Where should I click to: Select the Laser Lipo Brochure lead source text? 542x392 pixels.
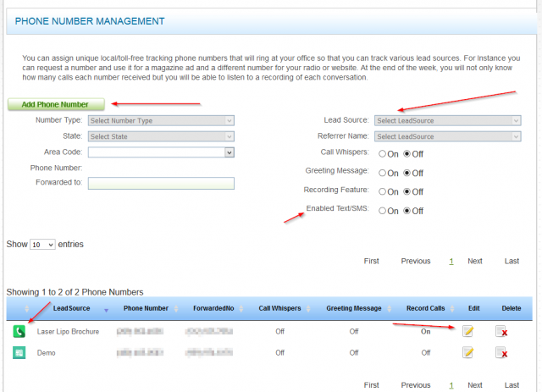(x=68, y=332)
